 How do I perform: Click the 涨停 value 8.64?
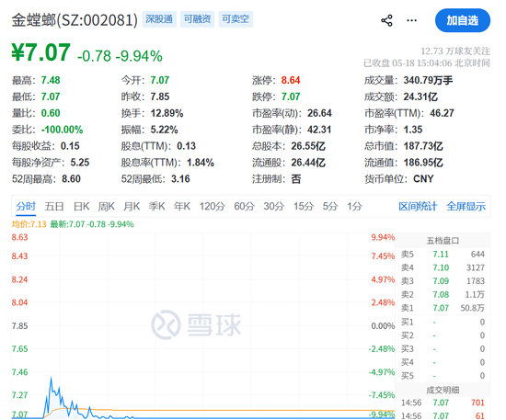(x=291, y=80)
